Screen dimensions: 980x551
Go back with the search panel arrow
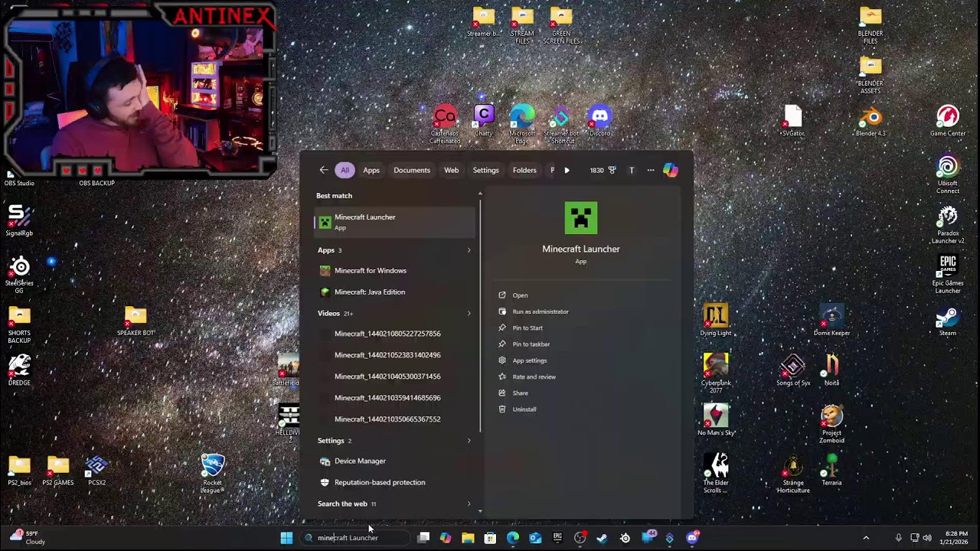pyautogui.click(x=323, y=170)
